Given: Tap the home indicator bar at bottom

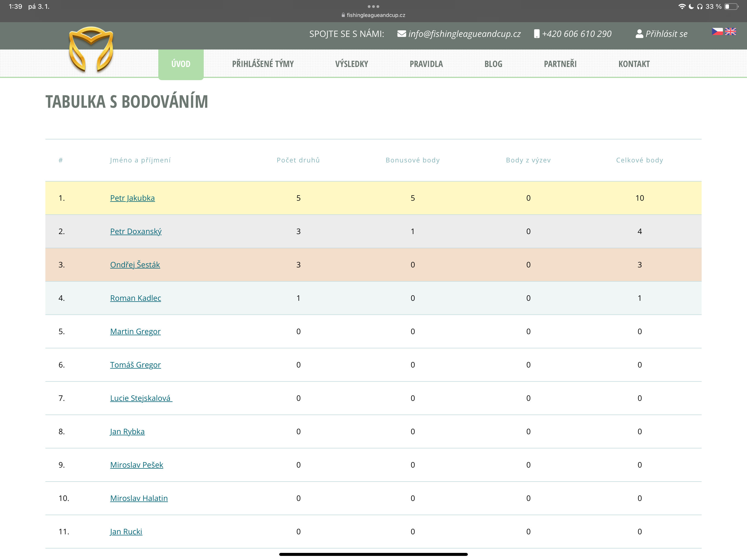Looking at the screenshot, I should [x=373, y=554].
